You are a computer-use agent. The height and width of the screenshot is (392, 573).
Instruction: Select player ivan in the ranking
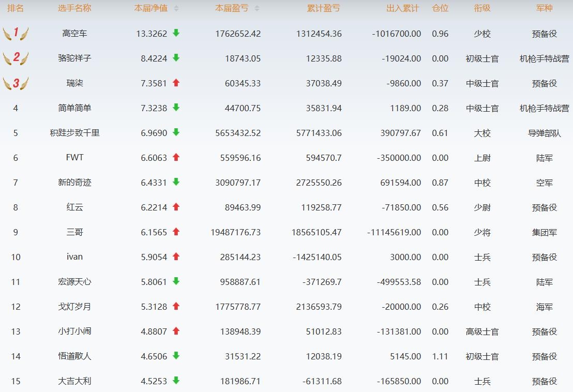pyautogui.click(x=74, y=257)
